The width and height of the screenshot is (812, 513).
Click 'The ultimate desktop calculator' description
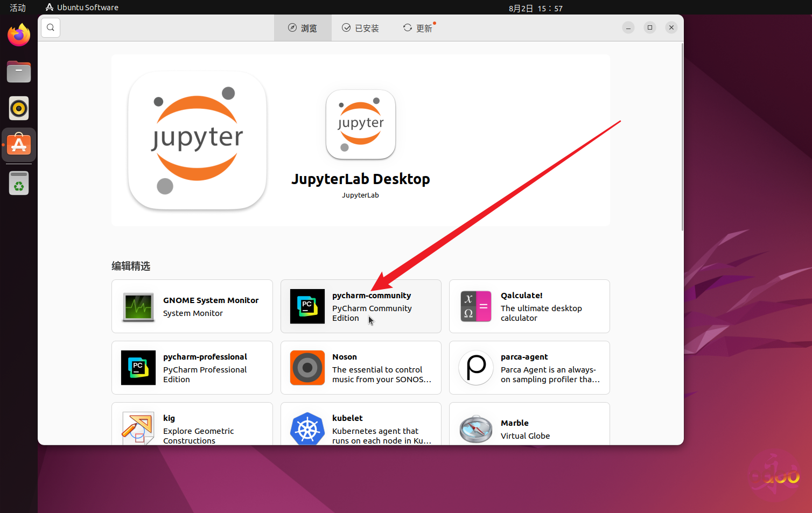coord(541,313)
